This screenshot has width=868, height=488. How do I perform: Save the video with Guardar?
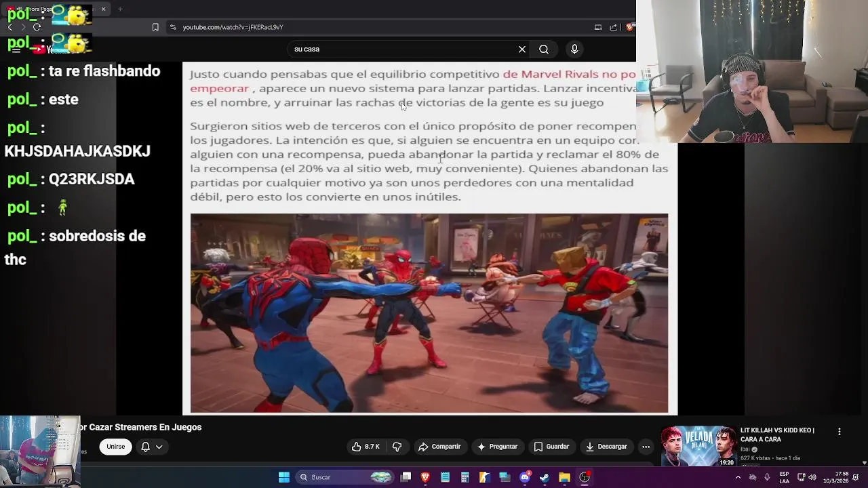click(551, 447)
